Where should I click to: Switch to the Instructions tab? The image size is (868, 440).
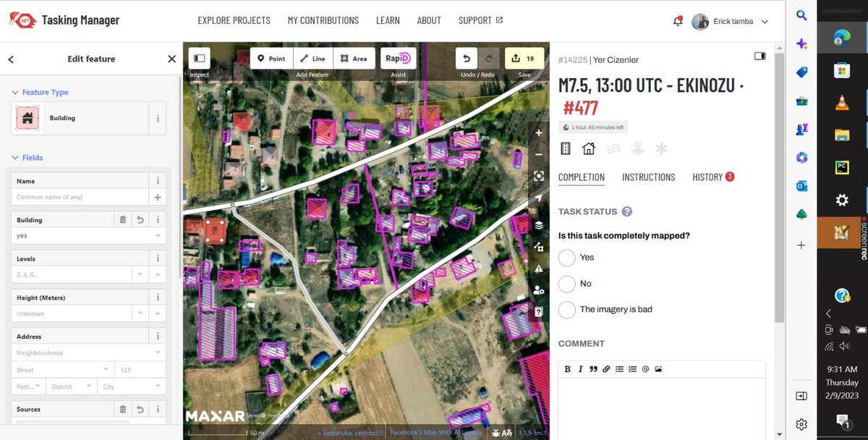(648, 177)
